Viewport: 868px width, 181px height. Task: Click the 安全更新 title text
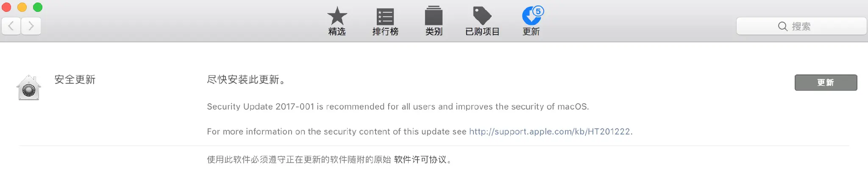75,80
